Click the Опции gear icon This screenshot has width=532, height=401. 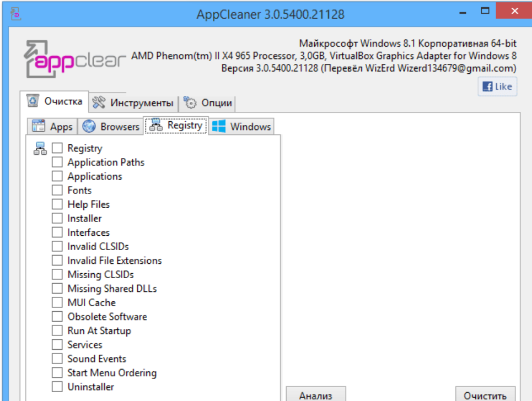[x=190, y=102]
